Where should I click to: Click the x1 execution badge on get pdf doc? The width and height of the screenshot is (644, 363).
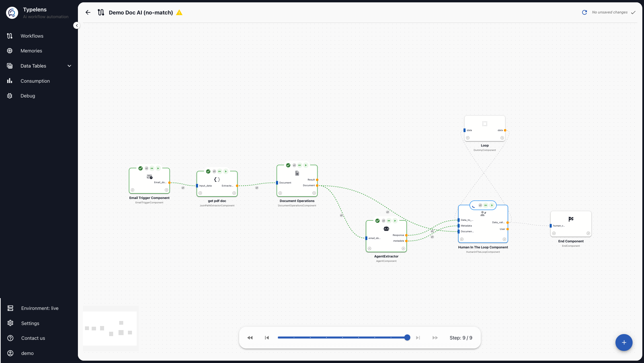214,171
